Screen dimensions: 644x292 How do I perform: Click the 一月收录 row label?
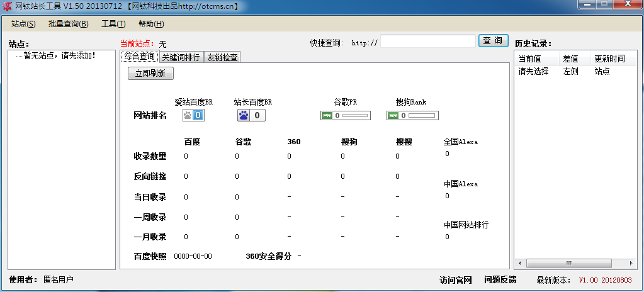(150, 237)
